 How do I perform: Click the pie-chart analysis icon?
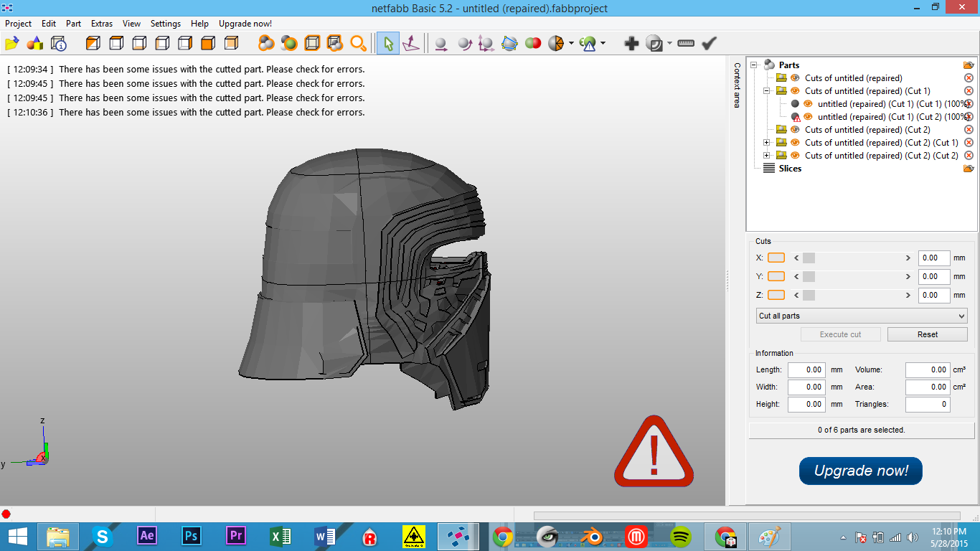click(556, 44)
